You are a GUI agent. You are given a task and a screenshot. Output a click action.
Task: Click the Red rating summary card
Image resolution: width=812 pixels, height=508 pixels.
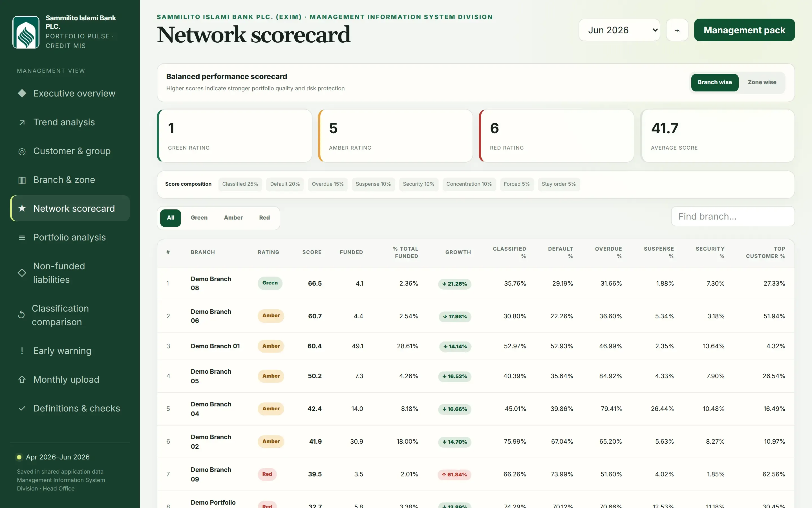coord(556,136)
